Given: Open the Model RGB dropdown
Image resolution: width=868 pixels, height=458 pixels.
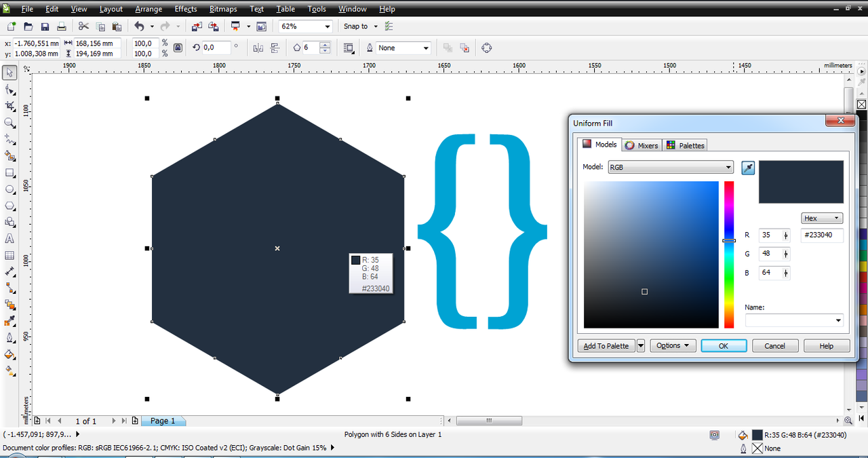Looking at the screenshot, I should [x=671, y=167].
